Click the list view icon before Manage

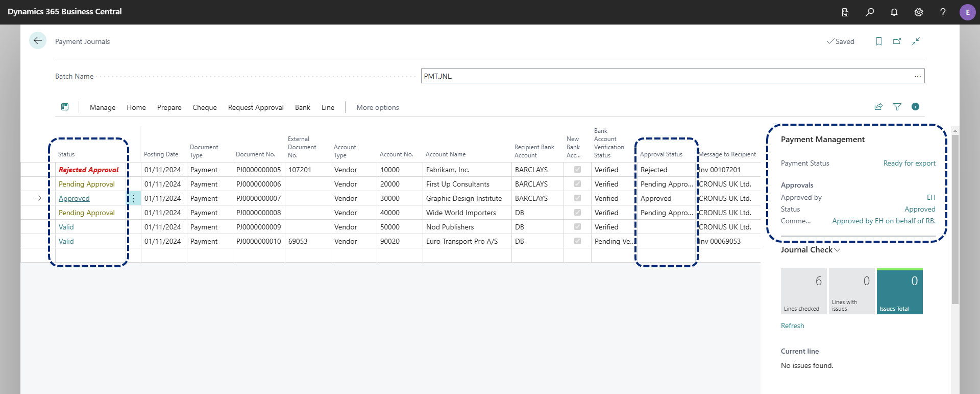65,107
